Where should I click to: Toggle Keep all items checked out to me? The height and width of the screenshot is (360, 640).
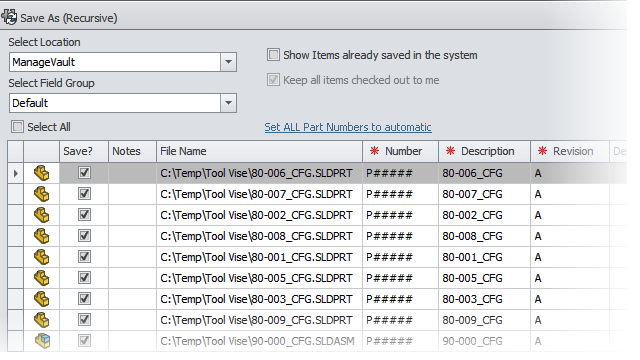[x=273, y=80]
